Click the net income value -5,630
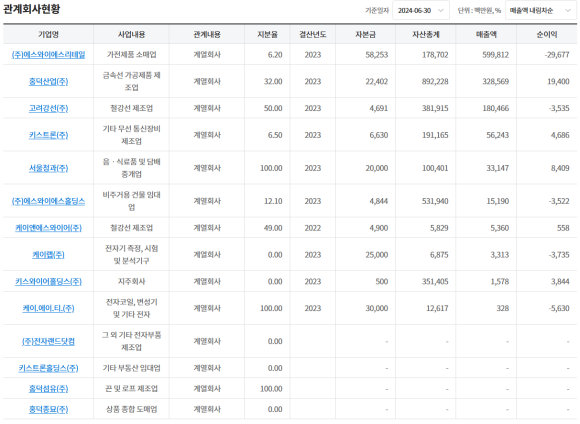 [x=559, y=308]
